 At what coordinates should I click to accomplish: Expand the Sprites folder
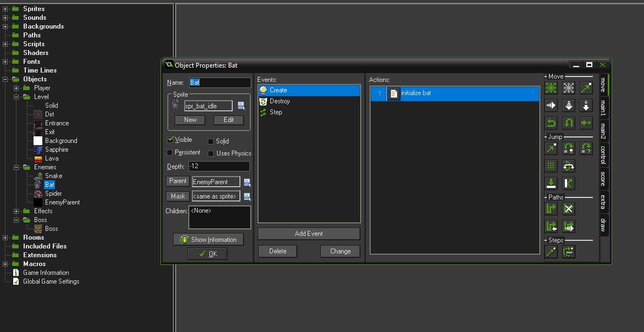point(4,8)
